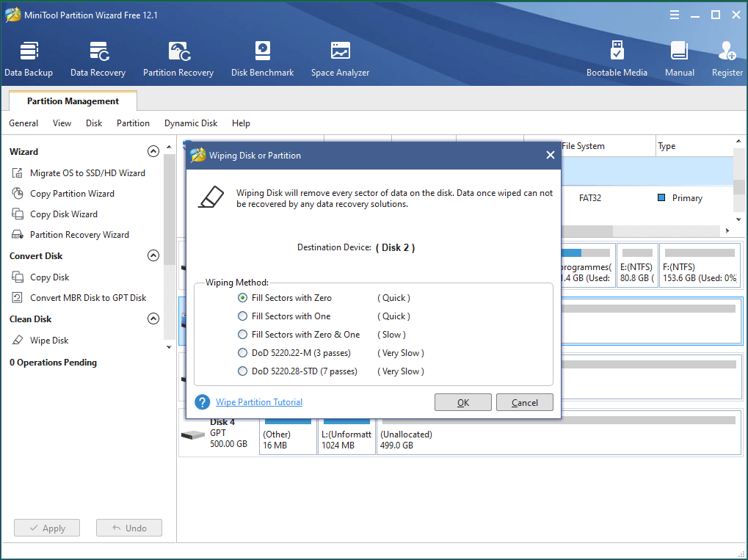This screenshot has height=560, width=748.
Task: Choose Convert MBR Disk to GPT Disk
Action: pos(88,297)
